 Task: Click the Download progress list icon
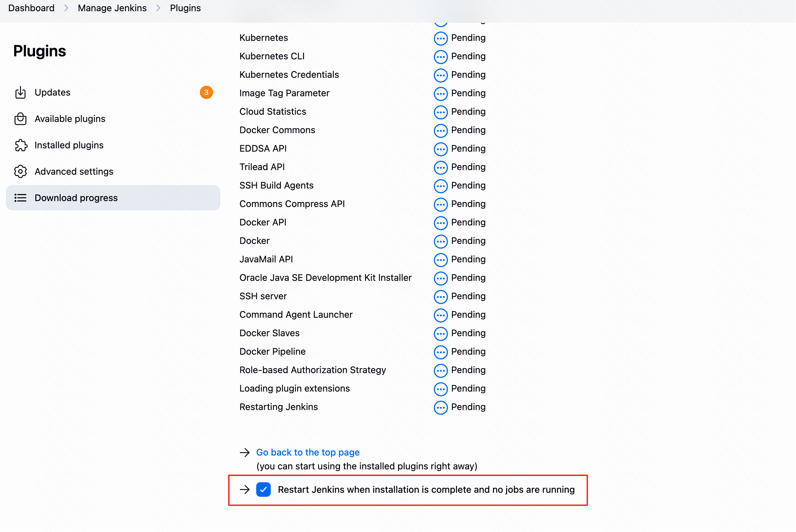pyautogui.click(x=20, y=198)
